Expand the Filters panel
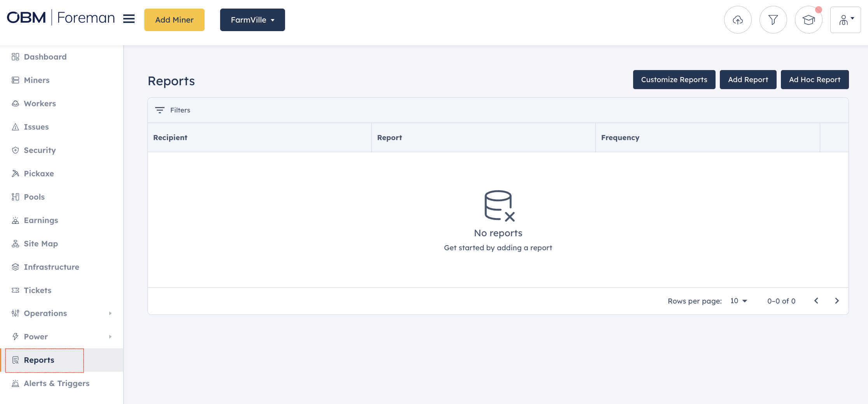 pyautogui.click(x=173, y=110)
